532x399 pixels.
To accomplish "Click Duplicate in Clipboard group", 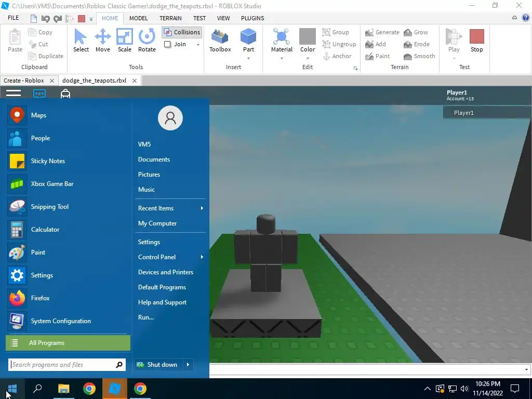I will pos(46,56).
